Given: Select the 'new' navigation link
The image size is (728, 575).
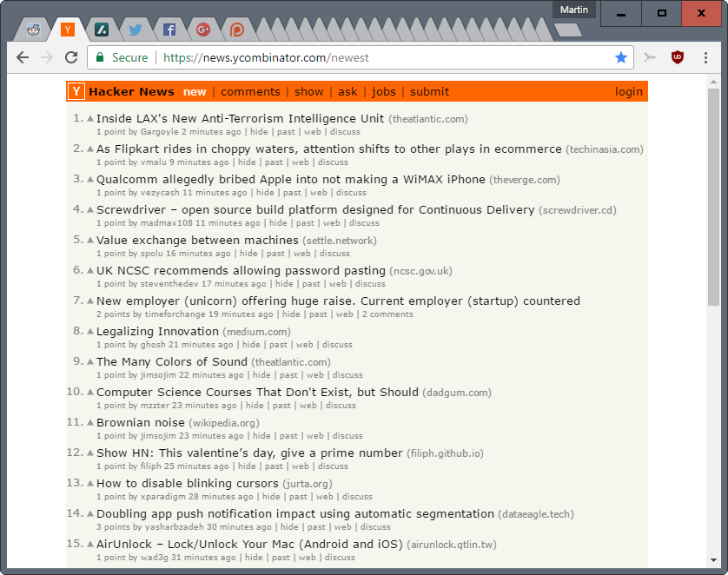Looking at the screenshot, I should [195, 92].
